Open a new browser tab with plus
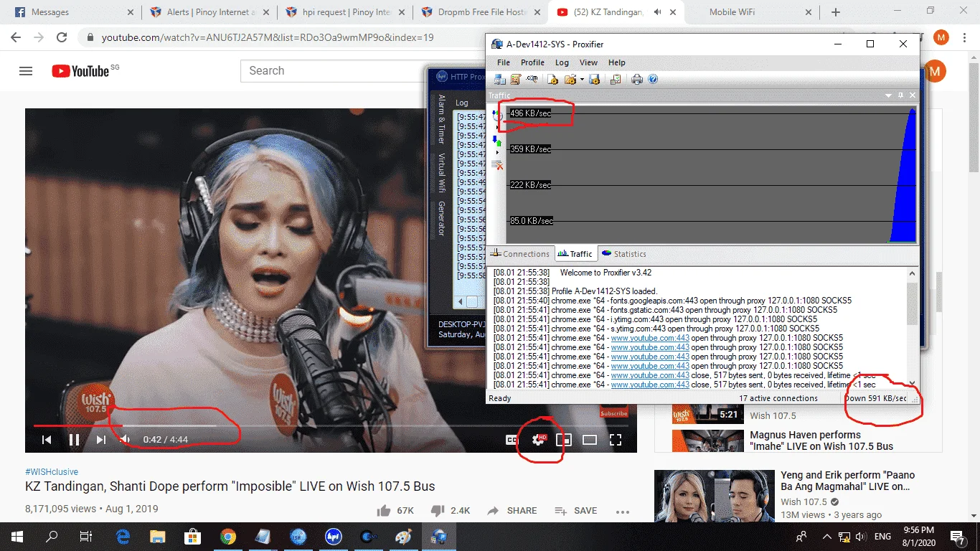Image resolution: width=980 pixels, height=551 pixels. 836,12
